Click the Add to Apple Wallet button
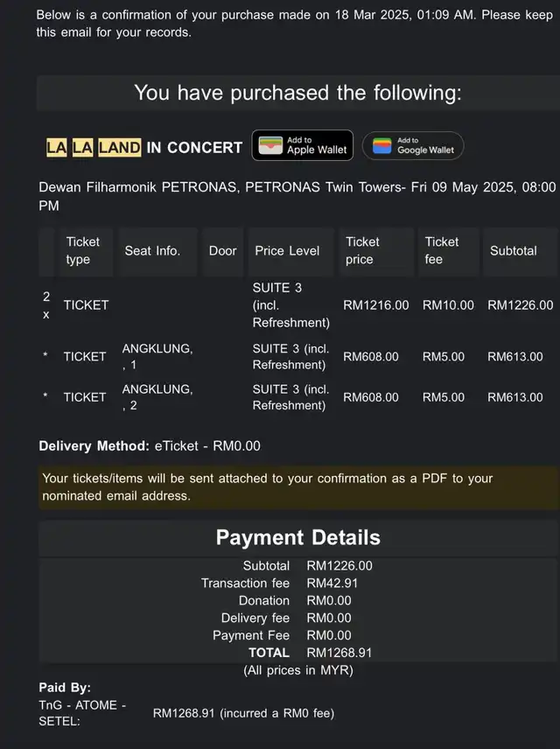This screenshot has width=560, height=749. tap(303, 145)
